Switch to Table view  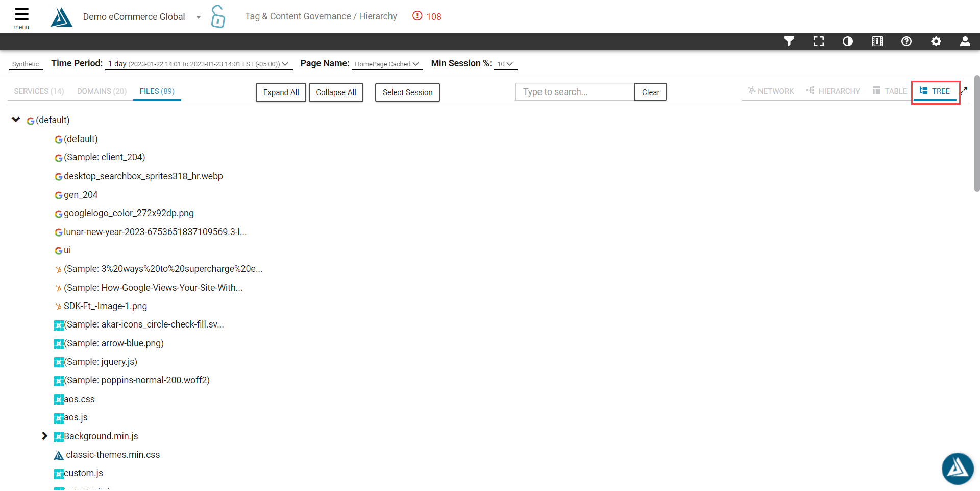pos(890,91)
